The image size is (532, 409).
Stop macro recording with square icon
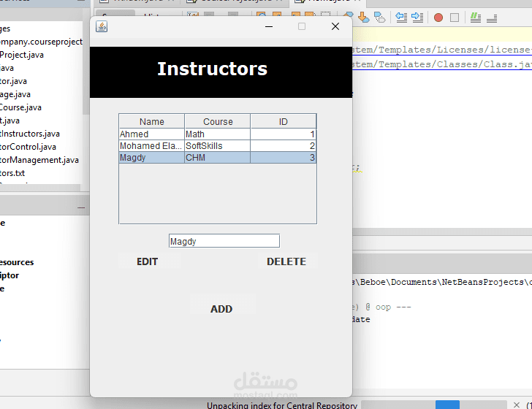coord(455,18)
